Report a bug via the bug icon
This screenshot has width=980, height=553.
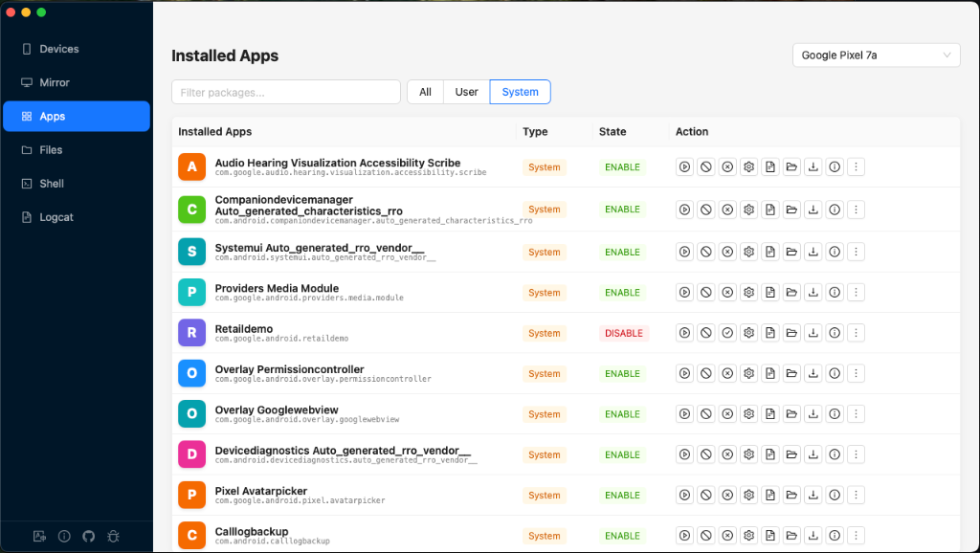113,536
